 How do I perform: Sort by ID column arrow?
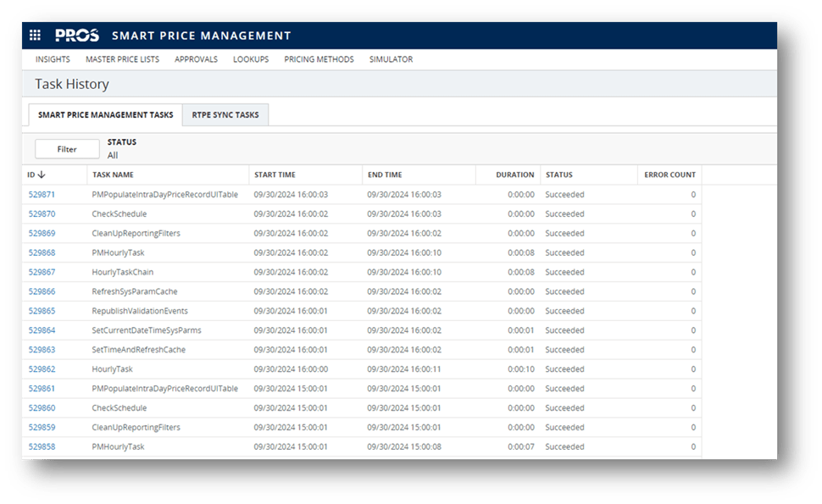click(x=42, y=174)
